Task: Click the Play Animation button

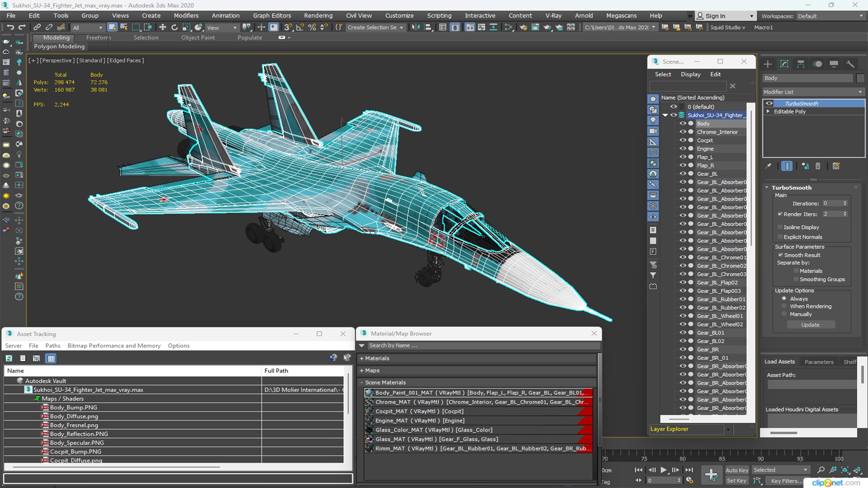Action: (x=663, y=470)
